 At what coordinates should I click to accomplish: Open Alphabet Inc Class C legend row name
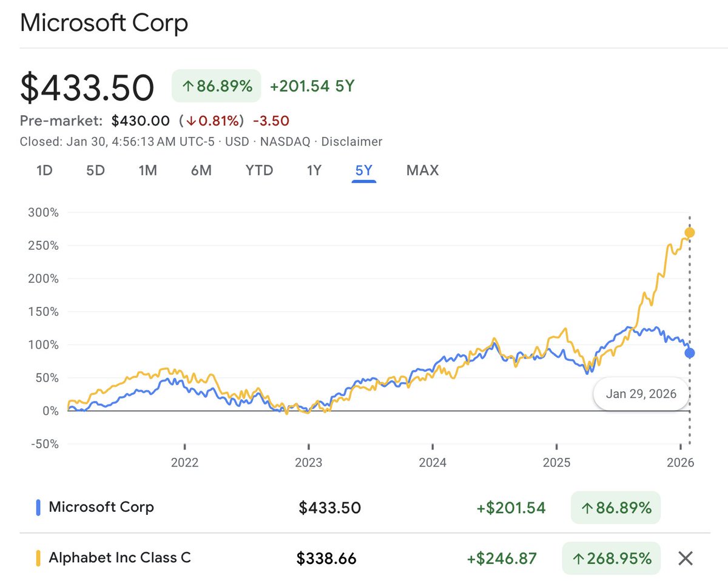point(120,558)
